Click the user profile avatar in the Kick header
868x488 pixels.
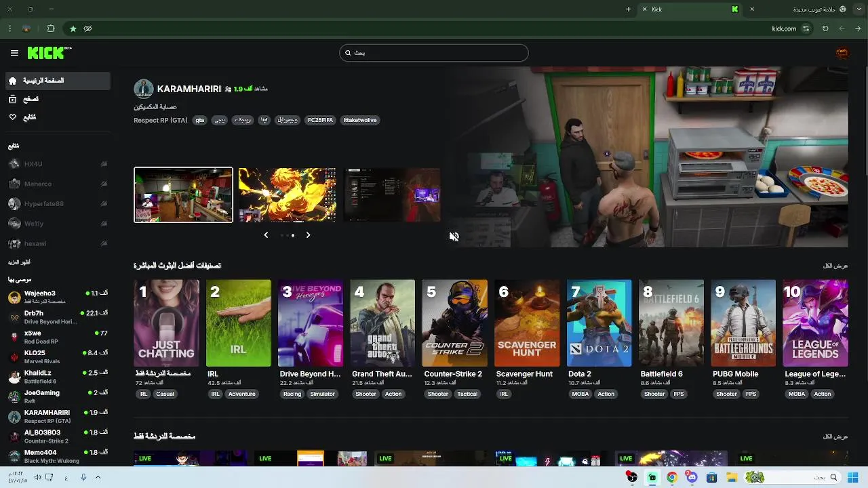842,53
